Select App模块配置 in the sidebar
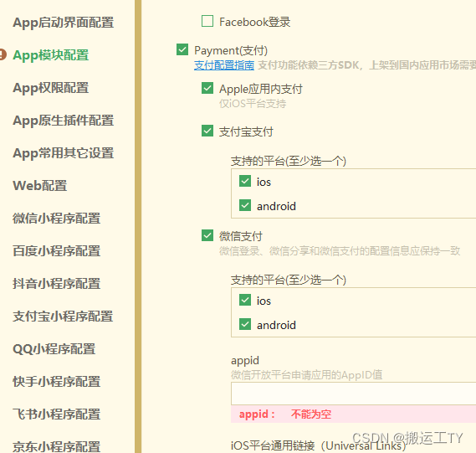Screen dimensions: 476x453 pyautogui.click(x=51, y=55)
